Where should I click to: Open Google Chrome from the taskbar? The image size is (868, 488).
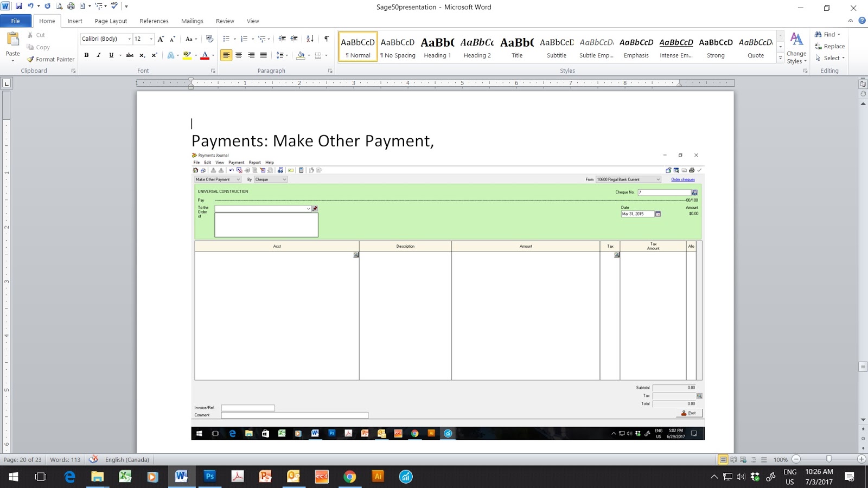[x=350, y=477]
